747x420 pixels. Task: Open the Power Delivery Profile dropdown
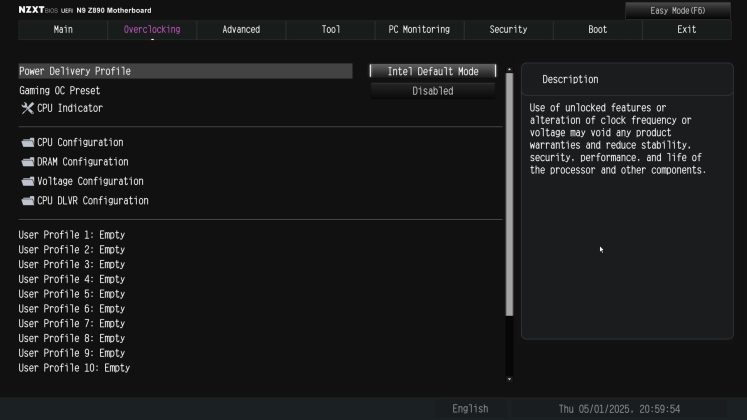coord(432,72)
